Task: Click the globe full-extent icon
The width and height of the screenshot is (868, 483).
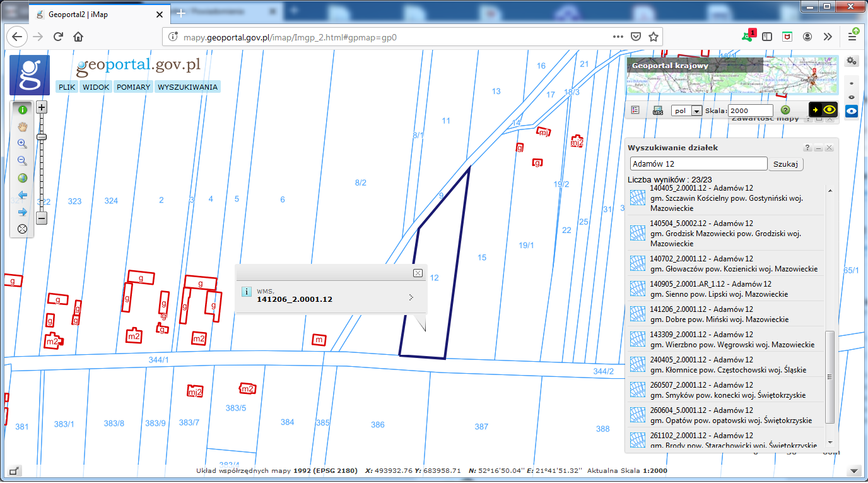Action: pyautogui.click(x=23, y=178)
